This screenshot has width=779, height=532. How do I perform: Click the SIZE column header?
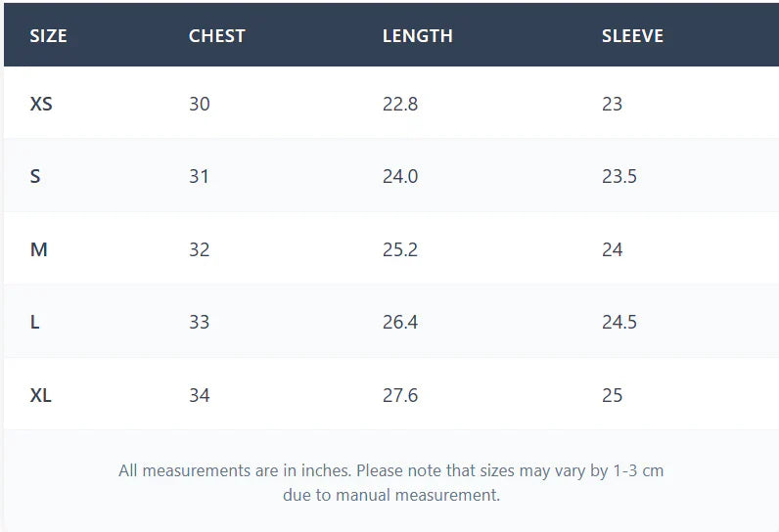tap(48, 36)
